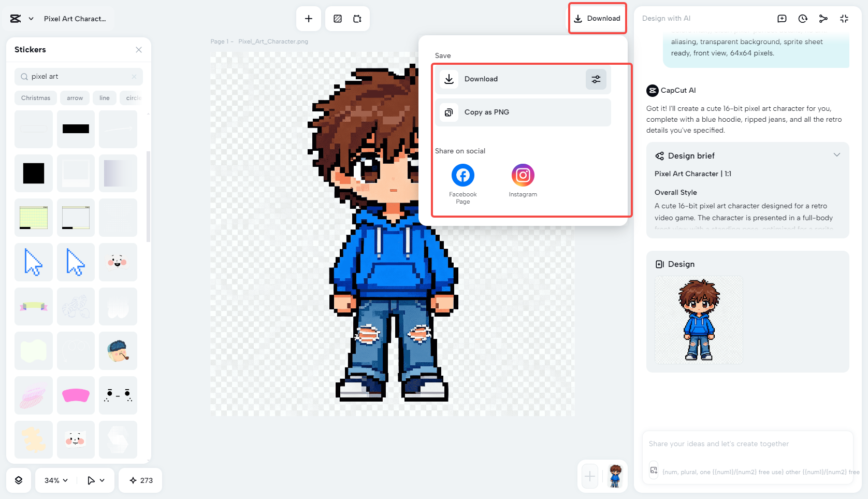
Task: Select the Instagram share icon
Action: click(523, 175)
